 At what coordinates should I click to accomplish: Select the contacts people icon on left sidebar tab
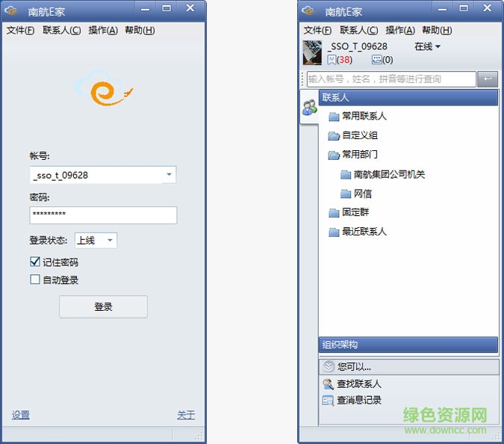point(309,108)
